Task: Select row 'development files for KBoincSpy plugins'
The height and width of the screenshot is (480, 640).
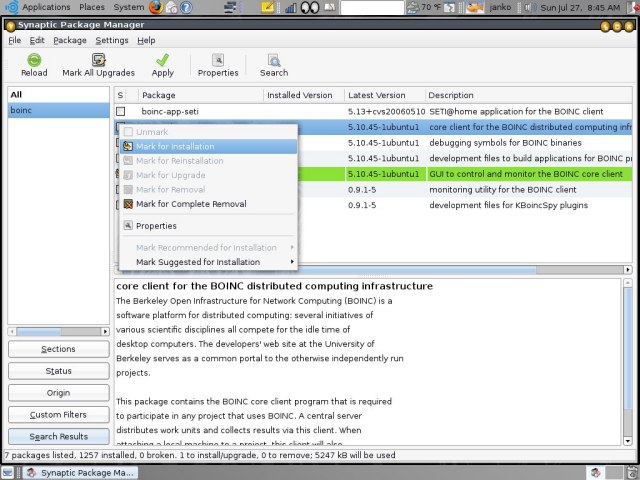Action: pyautogui.click(x=509, y=205)
